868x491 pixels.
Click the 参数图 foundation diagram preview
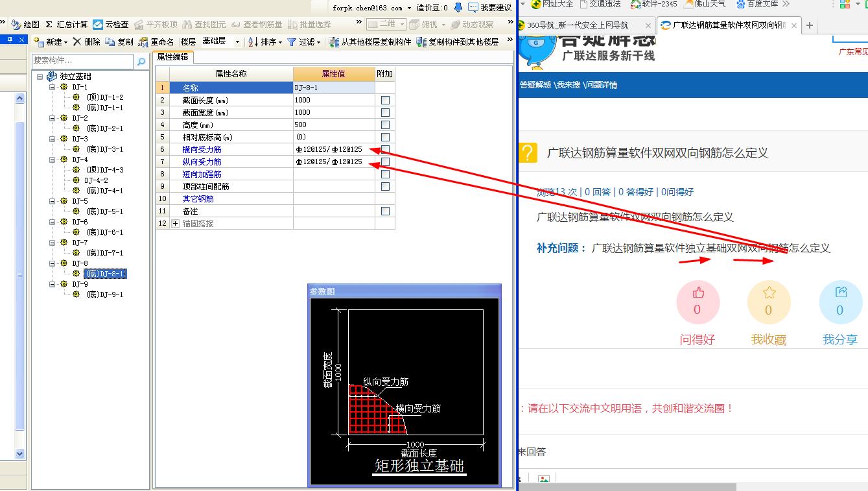[405, 391]
